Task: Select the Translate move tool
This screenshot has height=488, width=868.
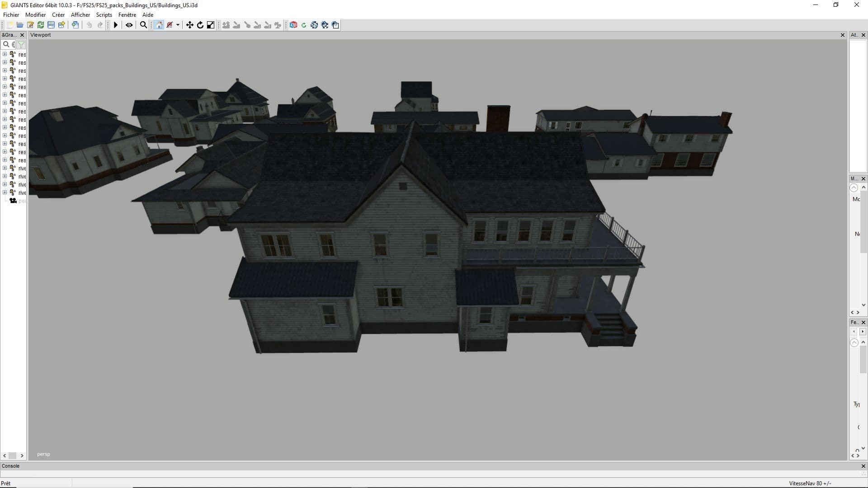Action: [x=189, y=25]
